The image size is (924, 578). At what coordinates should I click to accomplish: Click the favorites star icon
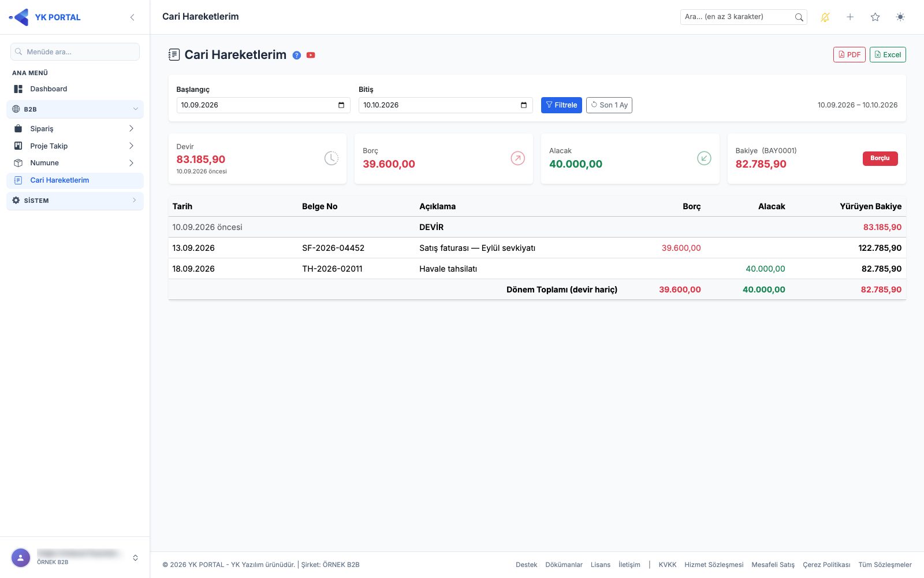(875, 17)
